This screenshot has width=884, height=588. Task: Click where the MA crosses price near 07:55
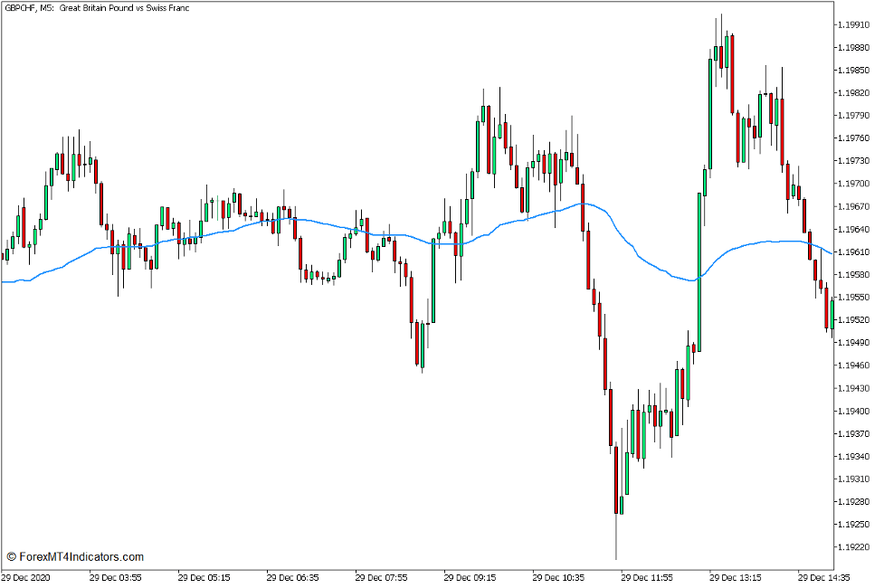[389, 237]
